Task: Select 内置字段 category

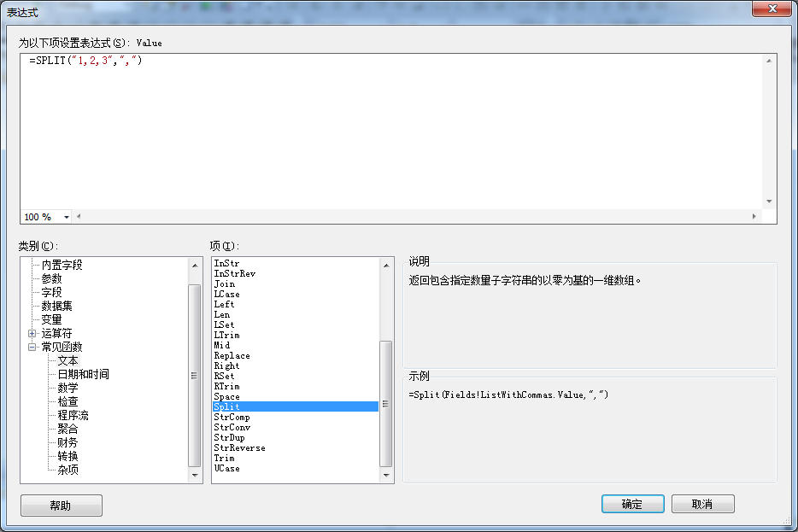Action: click(62, 265)
